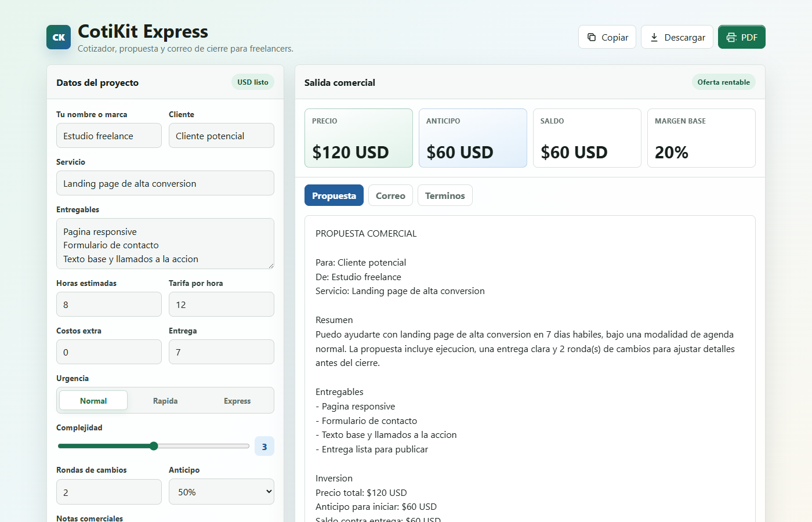This screenshot has width=812, height=522.
Task: Click the Datos del proyecto heading
Action: pos(97,82)
